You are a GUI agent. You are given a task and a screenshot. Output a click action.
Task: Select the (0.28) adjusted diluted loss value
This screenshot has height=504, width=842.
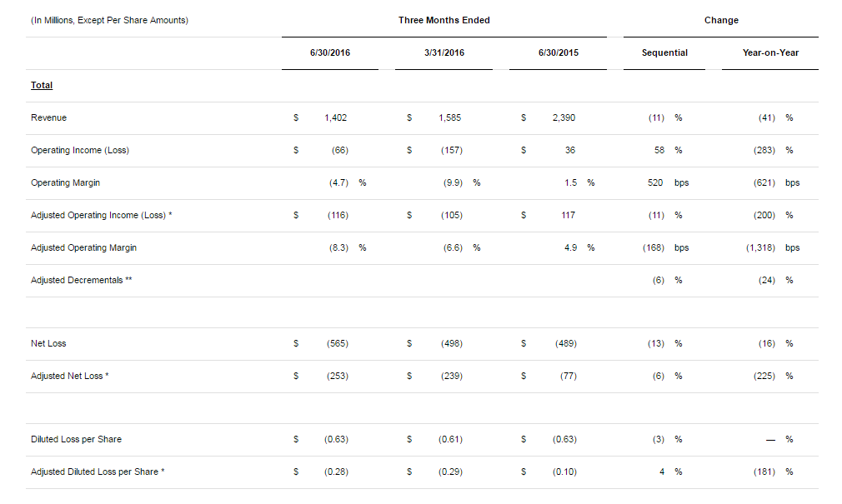(x=336, y=472)
